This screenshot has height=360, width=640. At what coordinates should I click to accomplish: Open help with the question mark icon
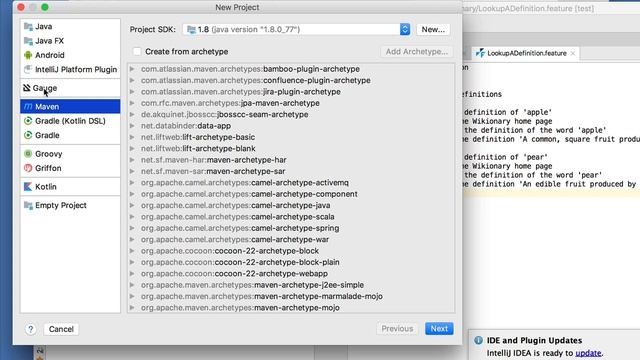coord(31,329)
